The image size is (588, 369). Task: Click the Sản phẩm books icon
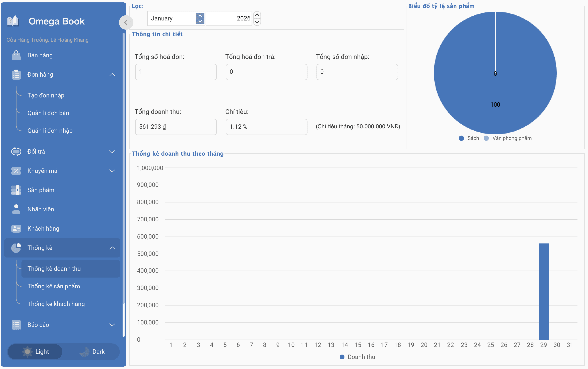(16, 190)
